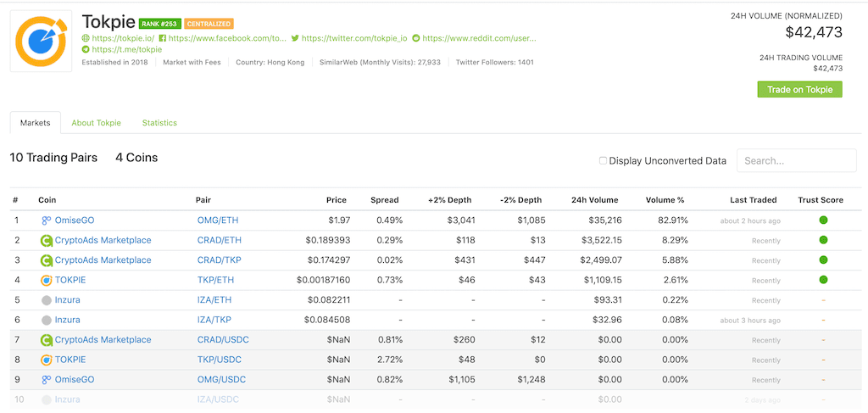Viewport: 868px width, 413px height.
Task: Click TOKPIE icon in TKP/ETH row
Action: [x=47, y=280]
